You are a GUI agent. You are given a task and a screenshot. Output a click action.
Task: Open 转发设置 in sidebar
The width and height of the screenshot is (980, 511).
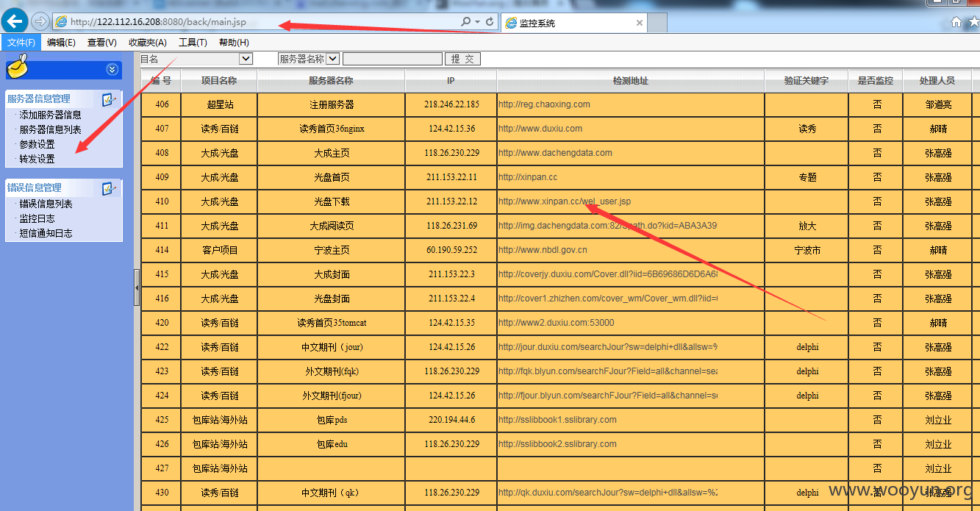pyautogui.click(x=37, y=159)
